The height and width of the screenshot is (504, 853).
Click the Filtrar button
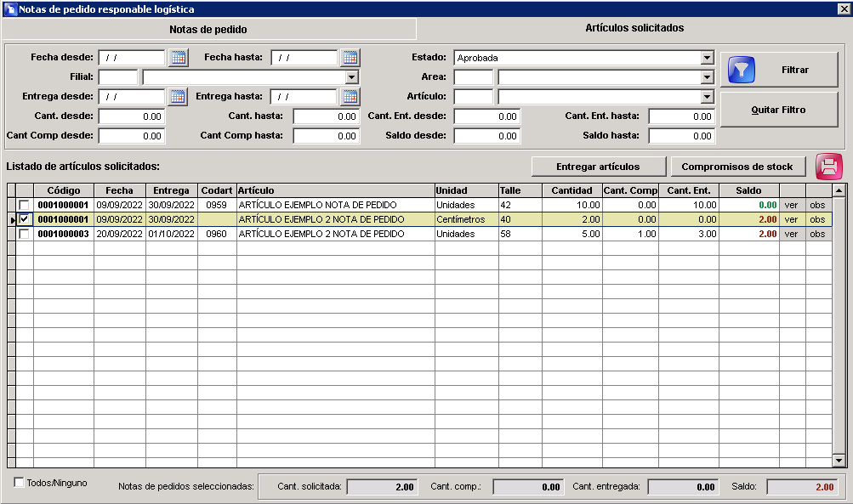click(779, 70)
